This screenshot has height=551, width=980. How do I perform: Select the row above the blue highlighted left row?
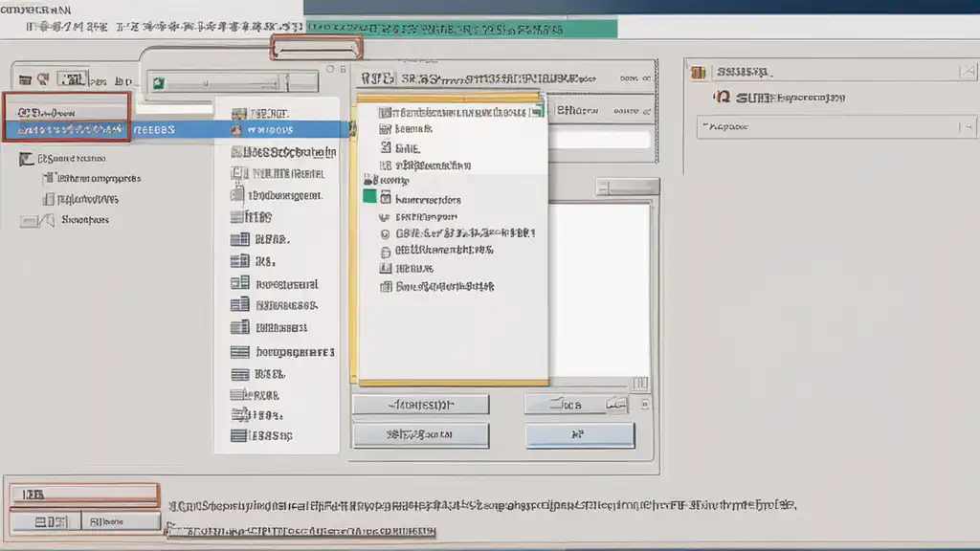[68, 113]
